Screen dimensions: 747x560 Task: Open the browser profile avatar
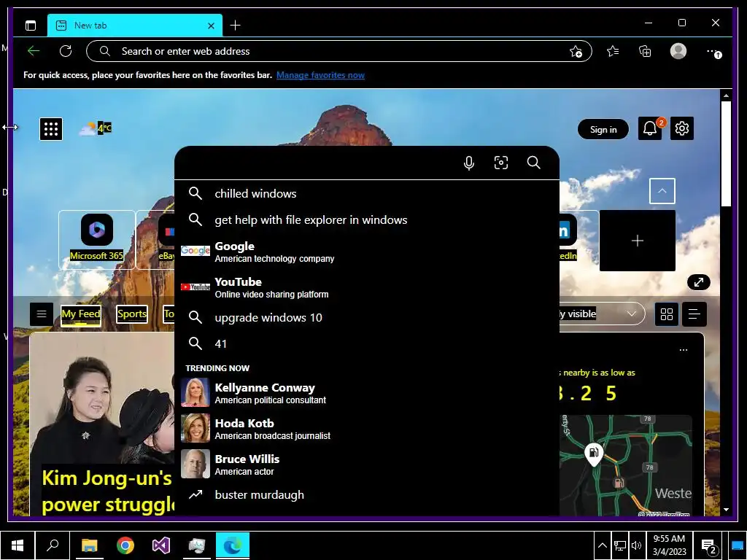coord(678,51)
